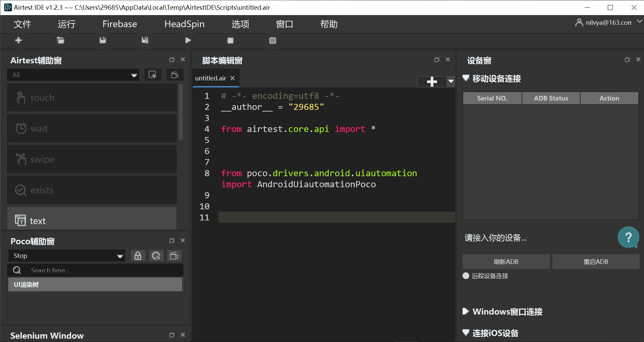644x342 pixels.
Task: Click the save-all icon in toolbar
Action: (x=145, y=41)
